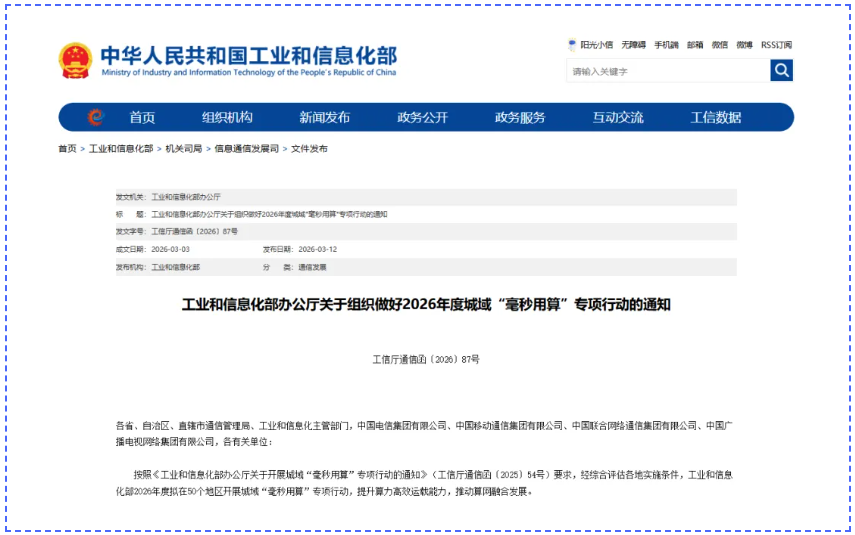Click the 微博 link in header
The image size is (855, 535).
(745, 45)
